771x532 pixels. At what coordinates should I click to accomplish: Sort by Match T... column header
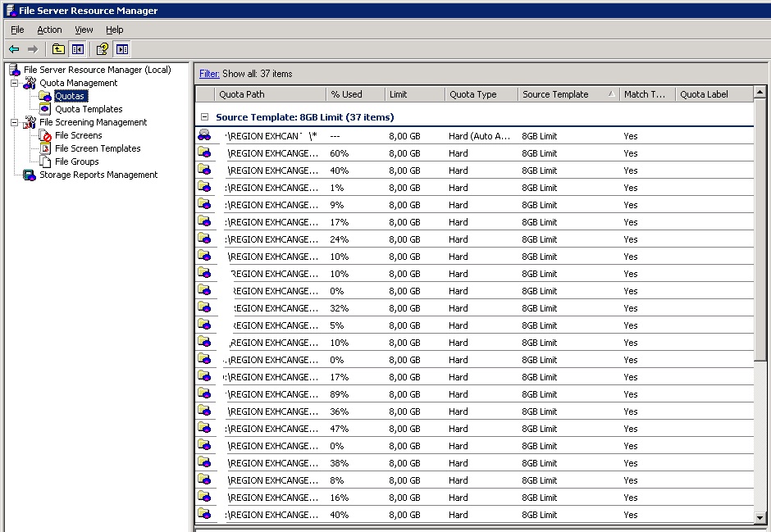647,94
